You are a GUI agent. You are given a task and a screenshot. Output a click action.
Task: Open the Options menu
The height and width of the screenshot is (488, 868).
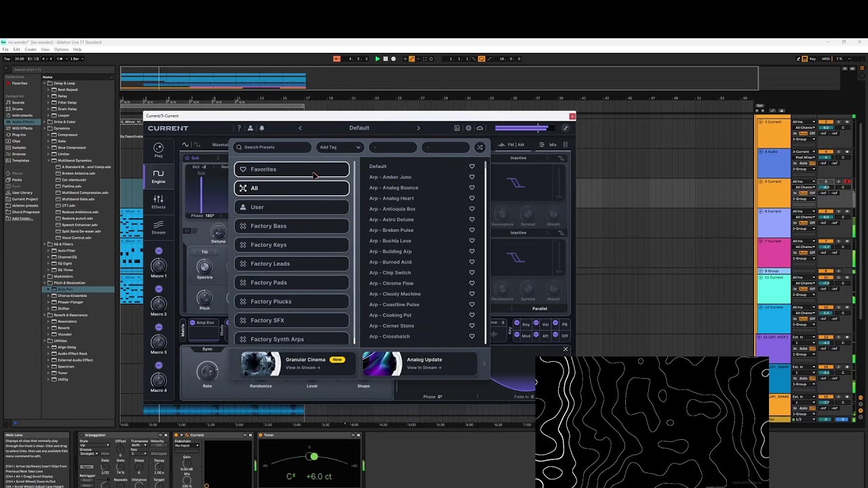click(61, 49)
